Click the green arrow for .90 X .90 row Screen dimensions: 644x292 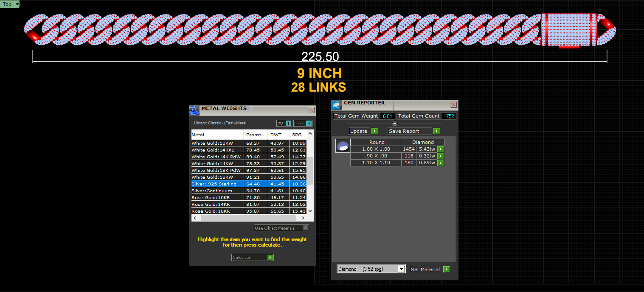point(441,156)
